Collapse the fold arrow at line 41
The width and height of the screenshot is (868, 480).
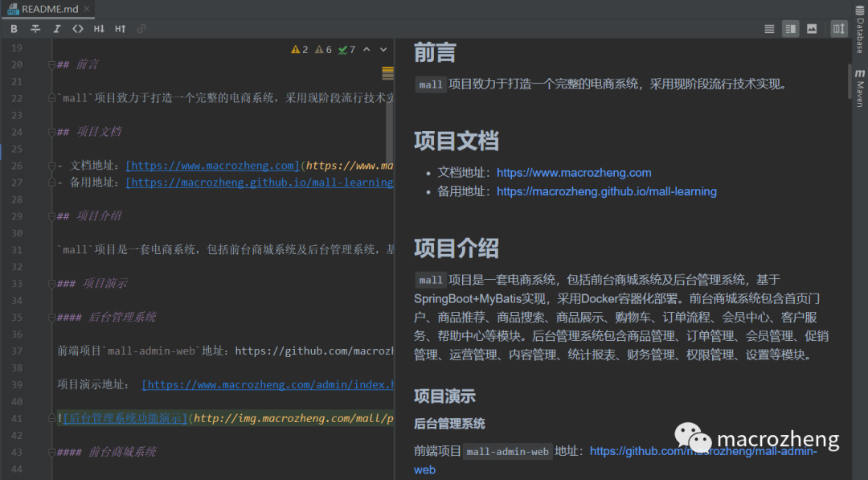pyautogui.click(x=52, y=418)
